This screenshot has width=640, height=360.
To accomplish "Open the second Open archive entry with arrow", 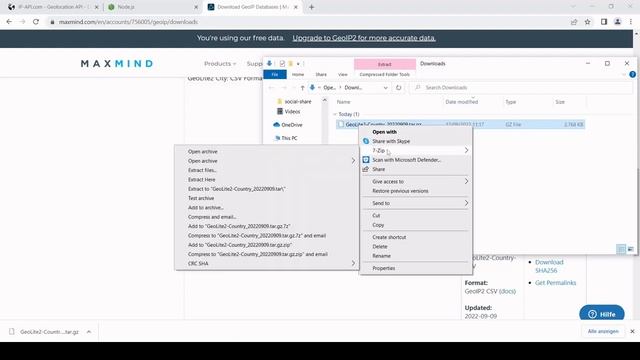I will tap(267, 161).
